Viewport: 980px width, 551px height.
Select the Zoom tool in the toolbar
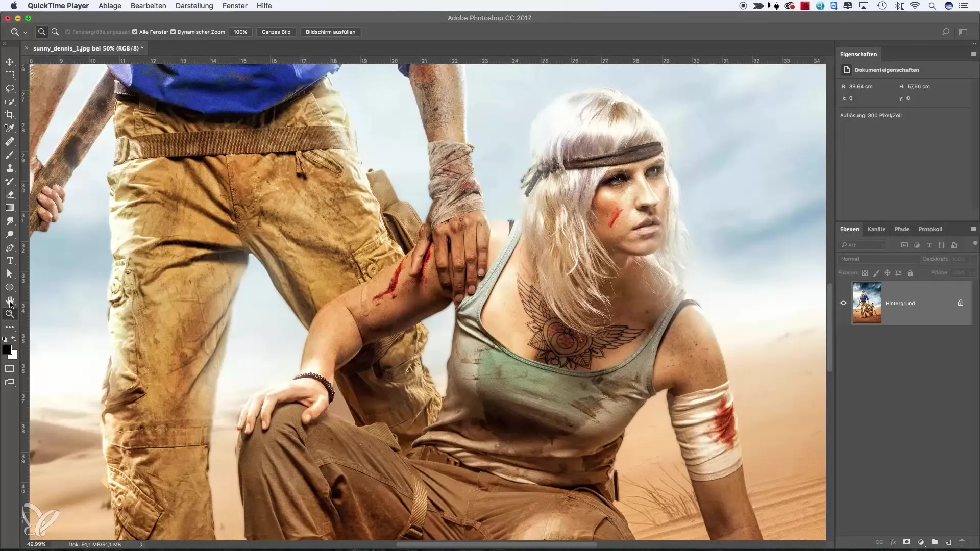[10, 314]
